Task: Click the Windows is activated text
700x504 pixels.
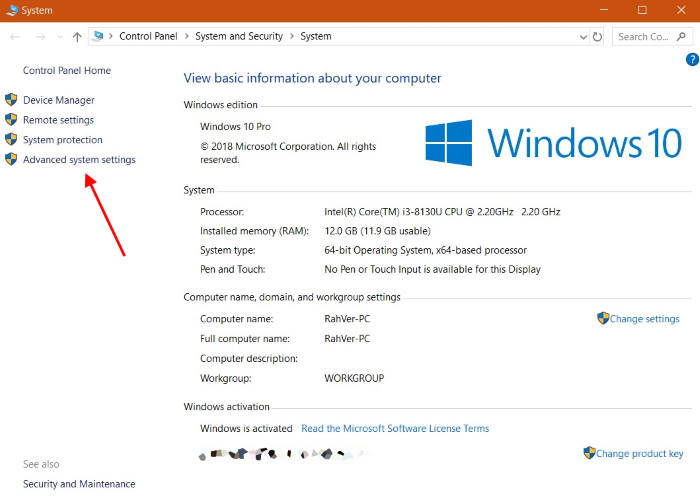Action: click(246, 428)
